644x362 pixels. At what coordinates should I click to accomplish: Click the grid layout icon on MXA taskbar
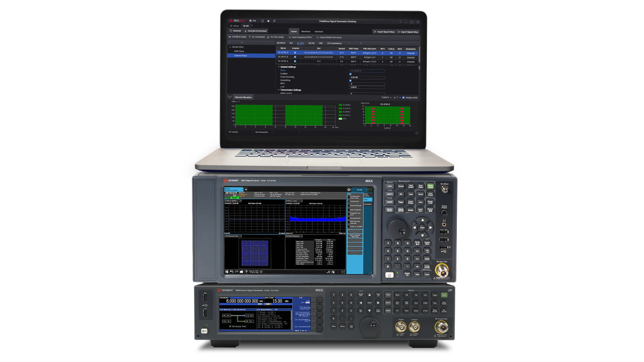pos(328,272)
